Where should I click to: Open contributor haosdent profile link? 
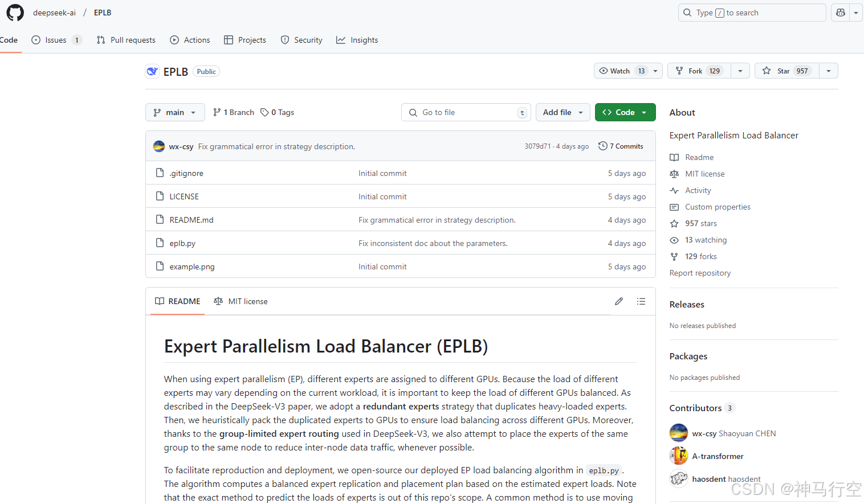(726, 479)
